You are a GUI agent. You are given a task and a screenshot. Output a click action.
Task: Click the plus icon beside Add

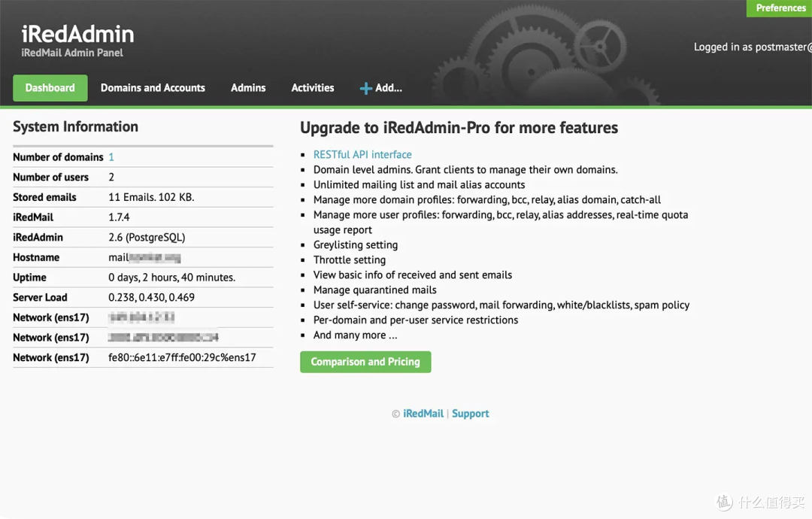click(x=365, y=89)
